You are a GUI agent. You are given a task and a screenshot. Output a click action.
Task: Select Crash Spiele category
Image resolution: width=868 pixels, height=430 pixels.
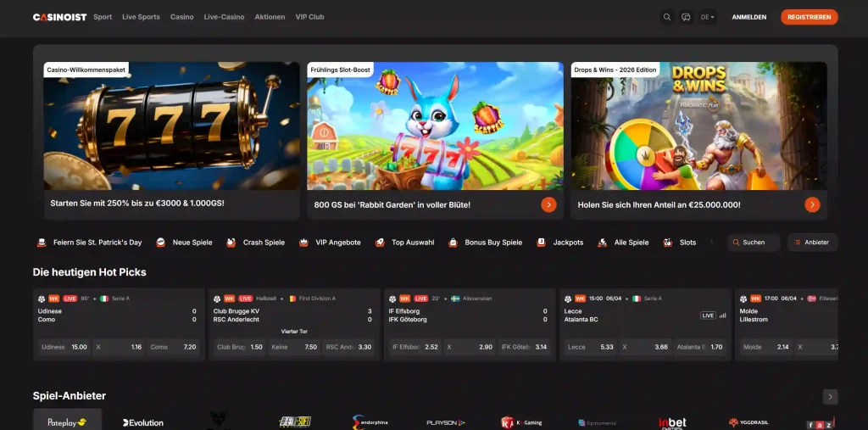256,243
